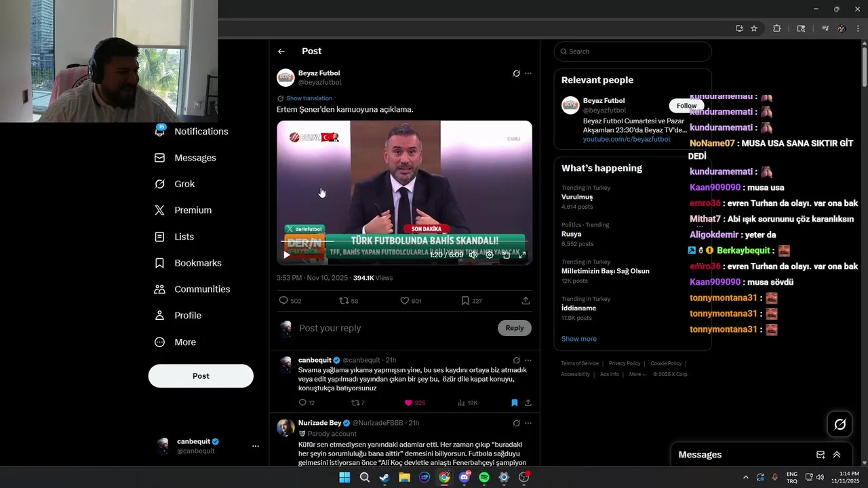Click Grok icon on Beyaz Futbol post
868x488 pixels.
tap(516, 73)
